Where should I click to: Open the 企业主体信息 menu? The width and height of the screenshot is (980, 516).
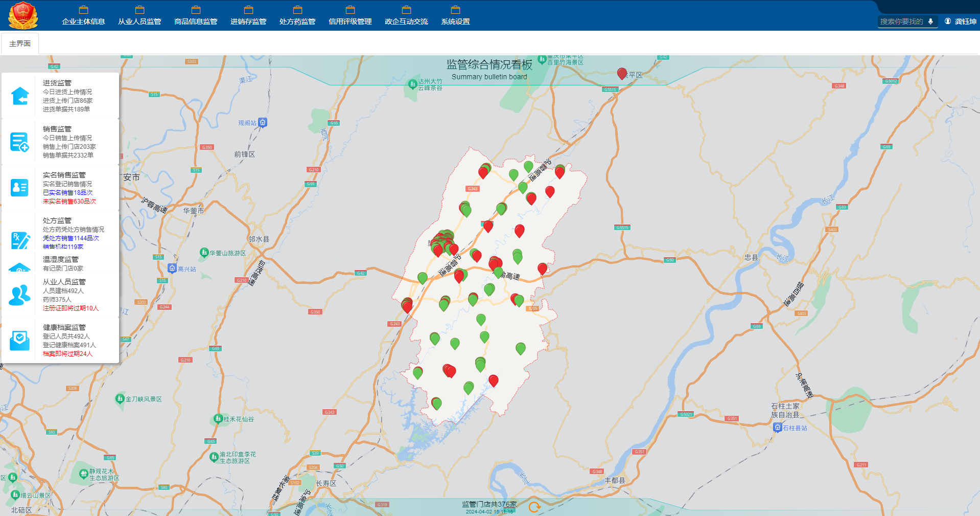coord(83,16)
